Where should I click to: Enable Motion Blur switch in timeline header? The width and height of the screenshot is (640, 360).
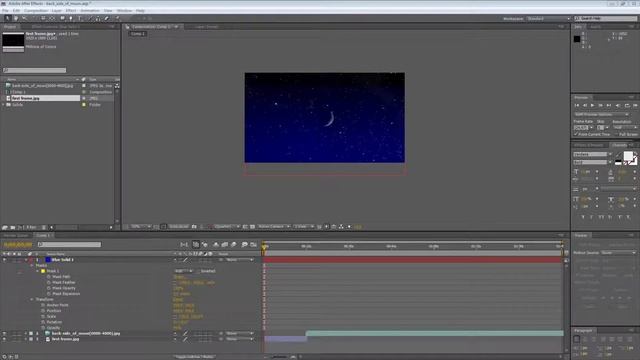click(x=234, y=244)
